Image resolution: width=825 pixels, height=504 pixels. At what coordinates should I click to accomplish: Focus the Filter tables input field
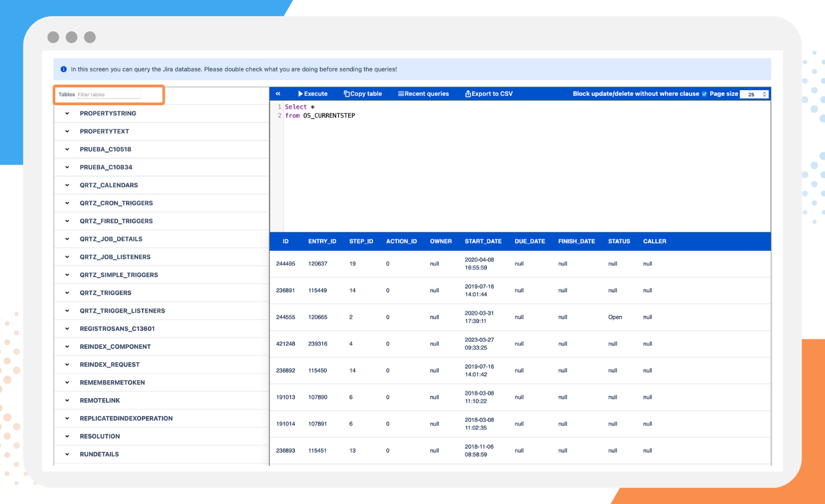click(109, 95)
